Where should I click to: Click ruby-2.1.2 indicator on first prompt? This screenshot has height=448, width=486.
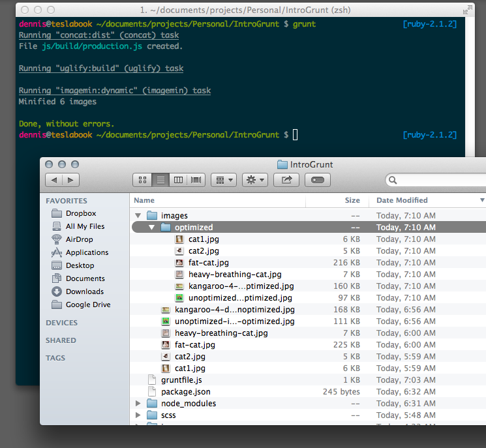(430, 24)
